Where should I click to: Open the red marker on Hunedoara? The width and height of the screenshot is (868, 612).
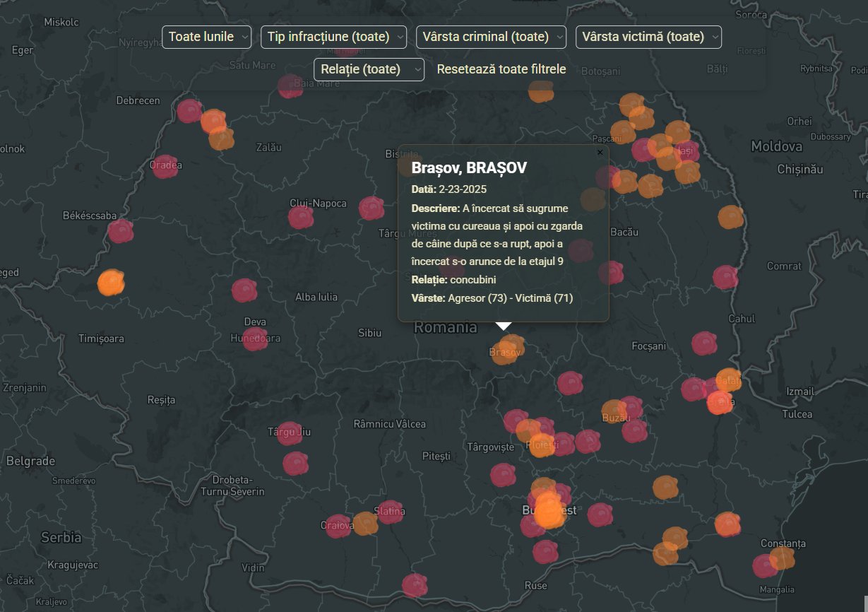tap(255, 339)
